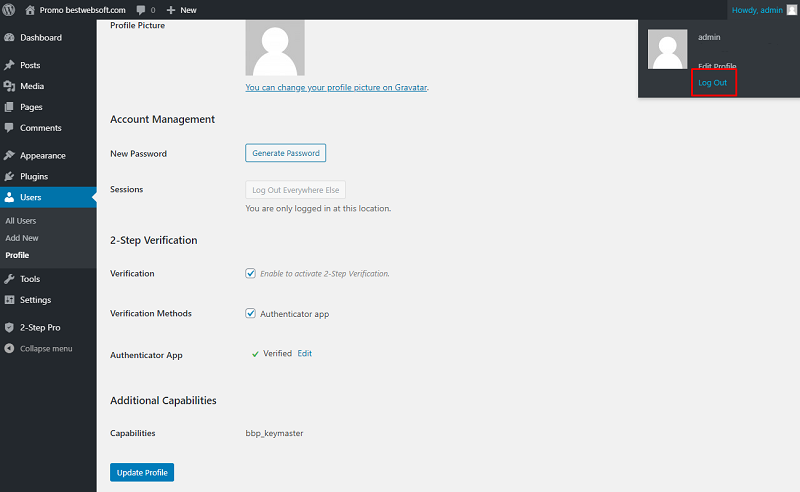
Task: Click the Comments icon in sidebar
Action: click(x=9, y=128)
